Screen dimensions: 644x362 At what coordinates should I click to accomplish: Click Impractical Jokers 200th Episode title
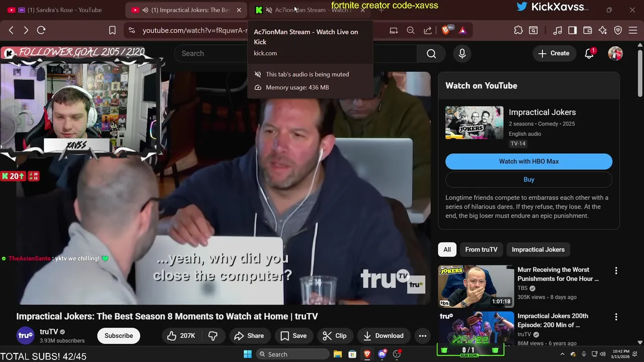(x=552, y=320)
